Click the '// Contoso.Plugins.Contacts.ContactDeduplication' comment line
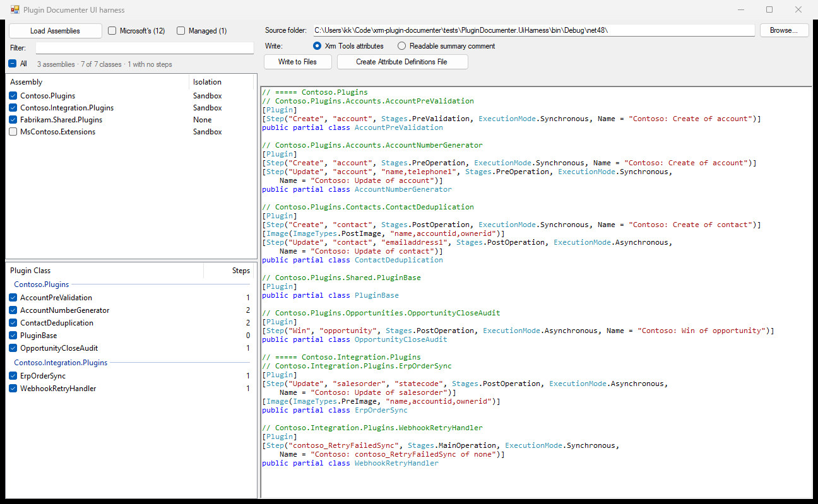This screenshot has width=818, height=504. (368, 207)
